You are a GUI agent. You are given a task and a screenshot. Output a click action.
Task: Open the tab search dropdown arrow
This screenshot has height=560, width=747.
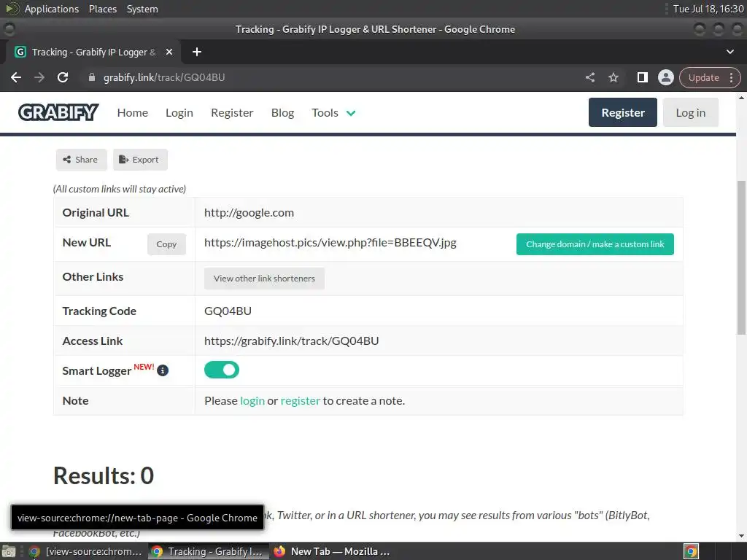click(x=729, y=52)
